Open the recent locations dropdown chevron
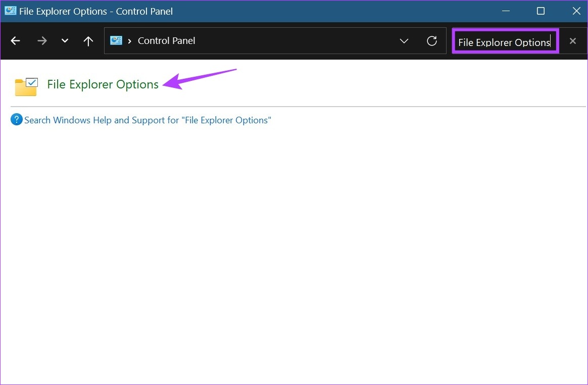 tap(65, 40)
